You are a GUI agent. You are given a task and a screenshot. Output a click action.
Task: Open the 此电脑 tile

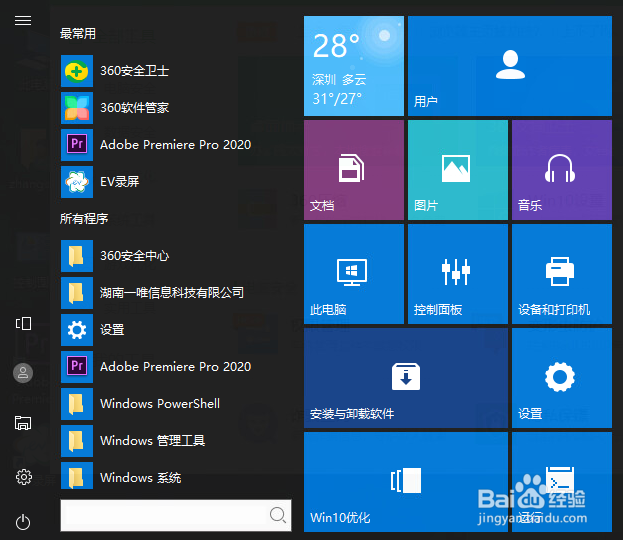click(x=354, y=274)
